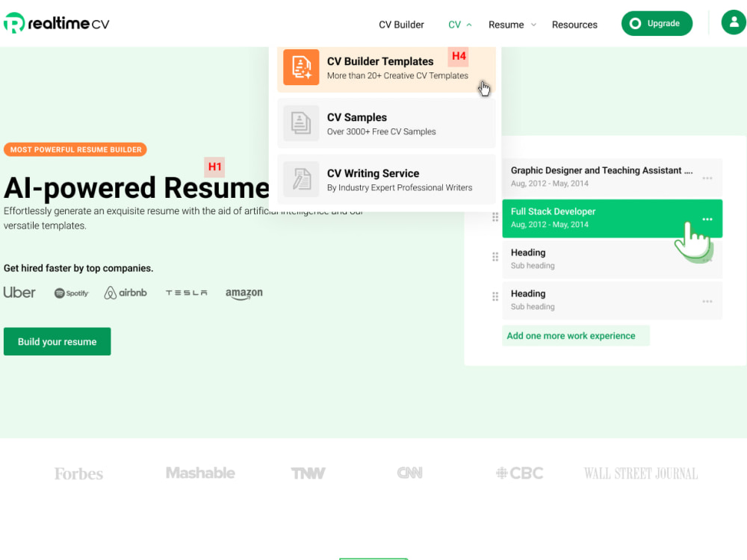Click 'By Industry Expert Professional Writers' subtitle

click(399, 187)
